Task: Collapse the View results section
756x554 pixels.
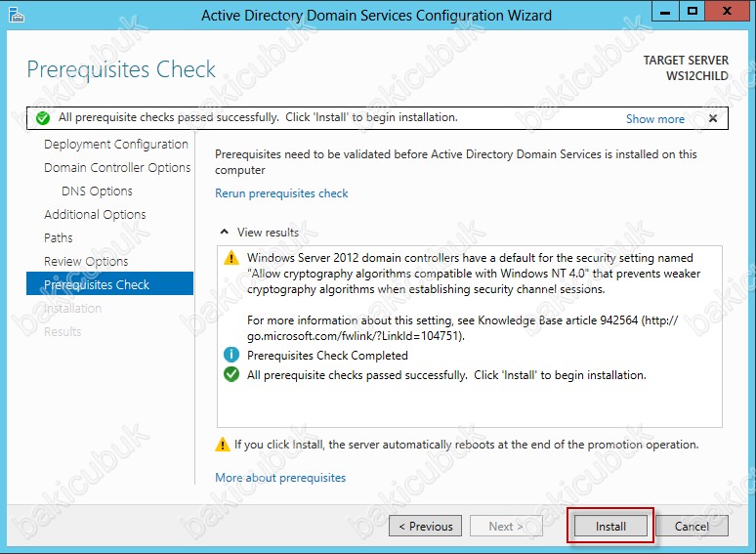Action: pos(225,232)
